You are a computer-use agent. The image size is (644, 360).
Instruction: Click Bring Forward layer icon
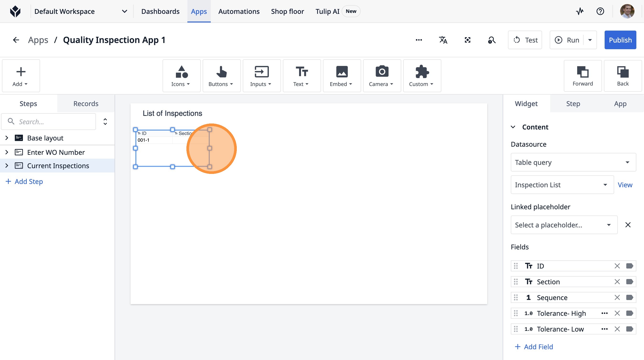pos(582,76)
